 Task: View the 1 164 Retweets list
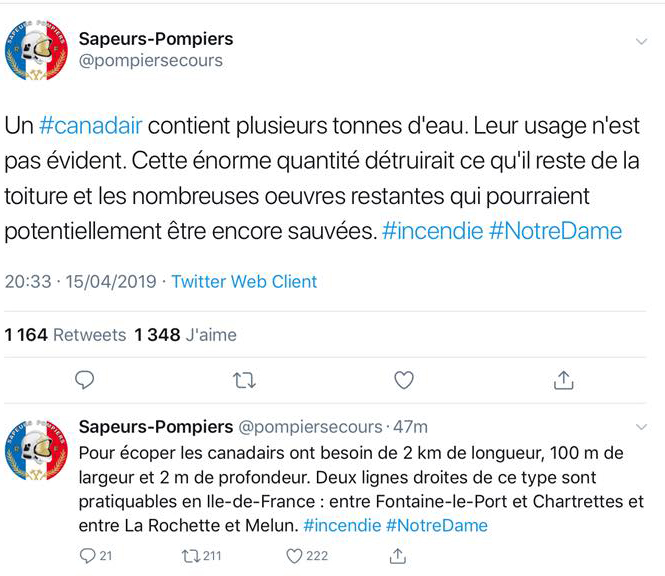(x=65, y=335)
